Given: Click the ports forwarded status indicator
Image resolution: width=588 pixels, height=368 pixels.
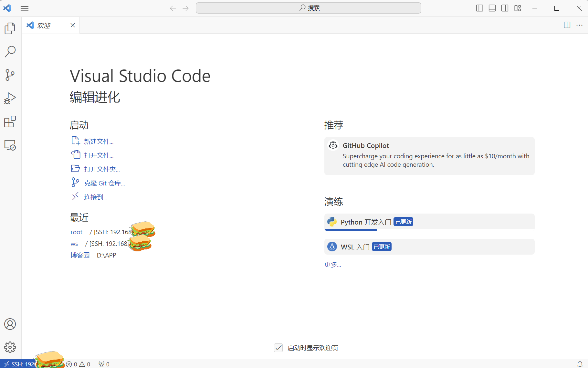Looking at the screenshot, I should tap(104, 364).
